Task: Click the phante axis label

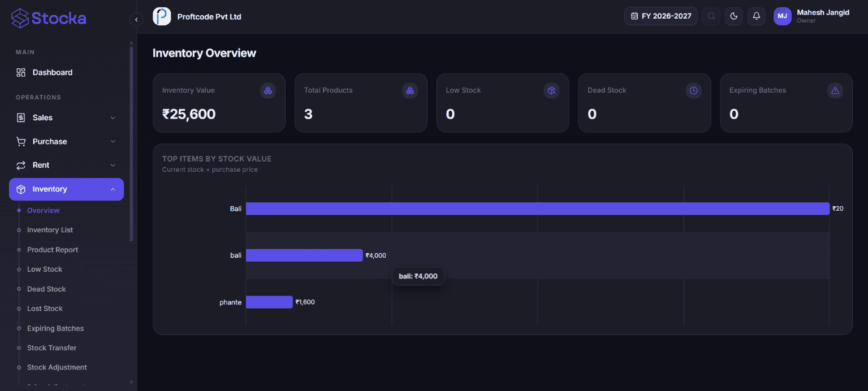Action: (x=230, y=302)
